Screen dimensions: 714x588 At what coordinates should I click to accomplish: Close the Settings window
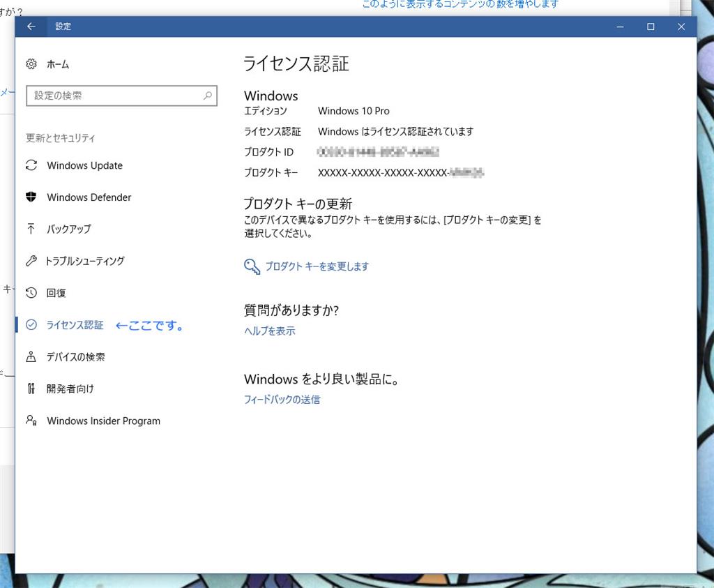[681, 27]
